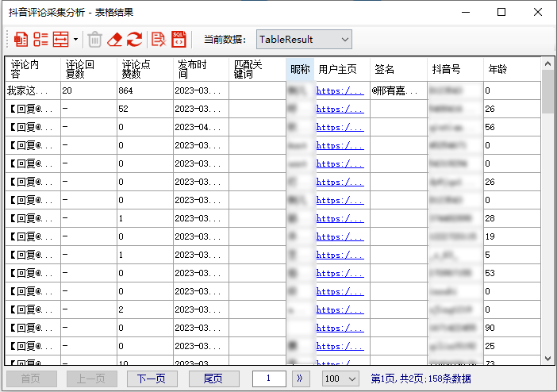
Task: Sort by the 评论点赞数 column header
Action: (144, 69)
